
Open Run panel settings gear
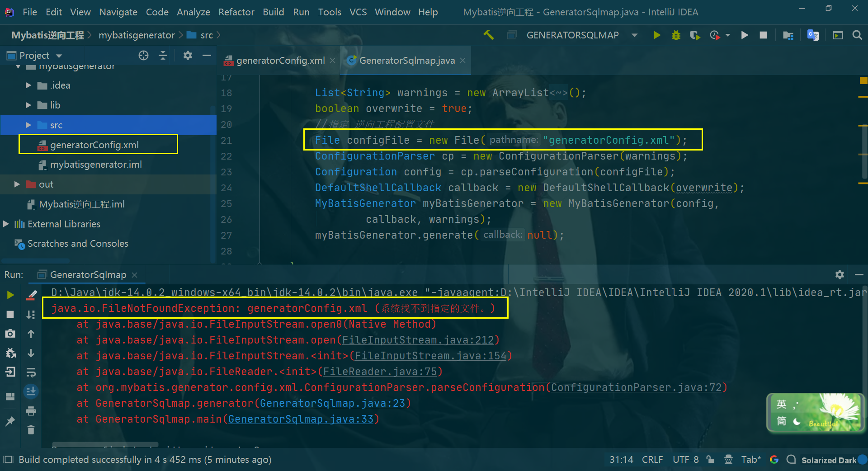tap(840, 274)
